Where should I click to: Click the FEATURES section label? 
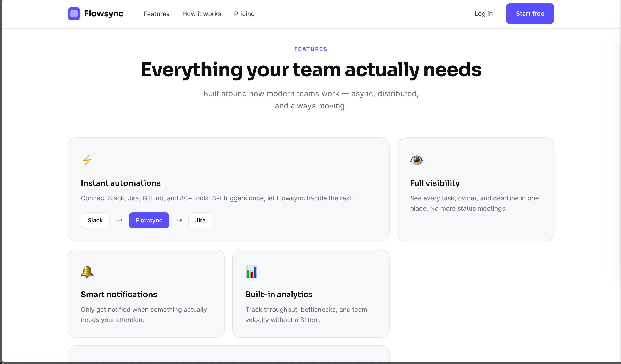310,49
